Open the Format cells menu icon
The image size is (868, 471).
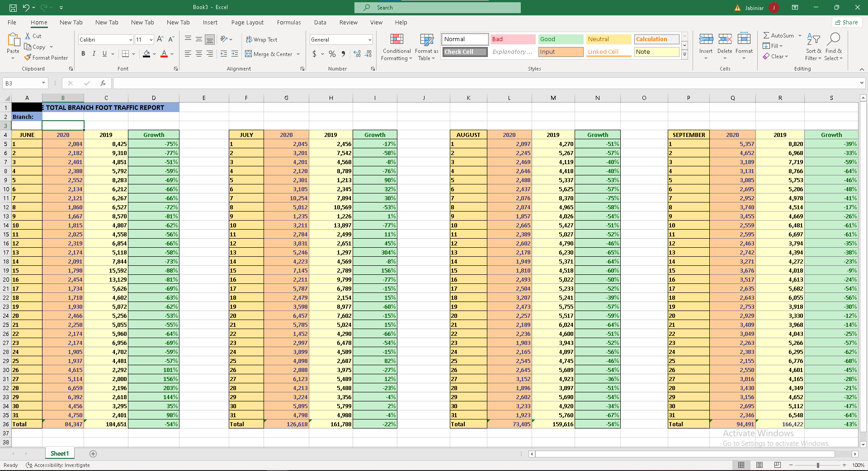pyautogui.click(x=744, y=39)
